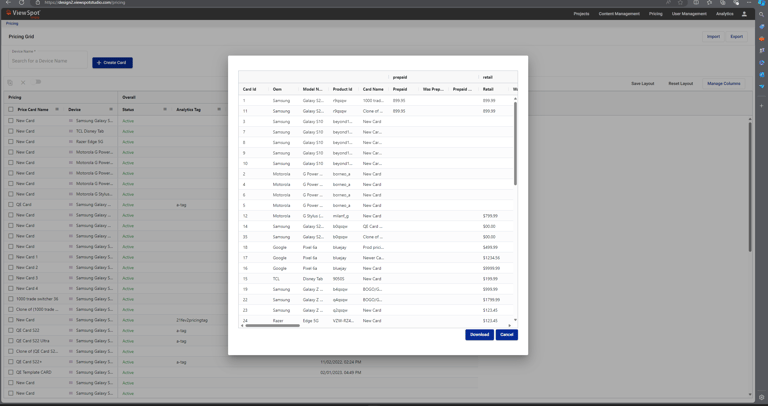The image size is (768, 406).
Task: Click the dialog scrollbar down arrow
Action: 515,320
